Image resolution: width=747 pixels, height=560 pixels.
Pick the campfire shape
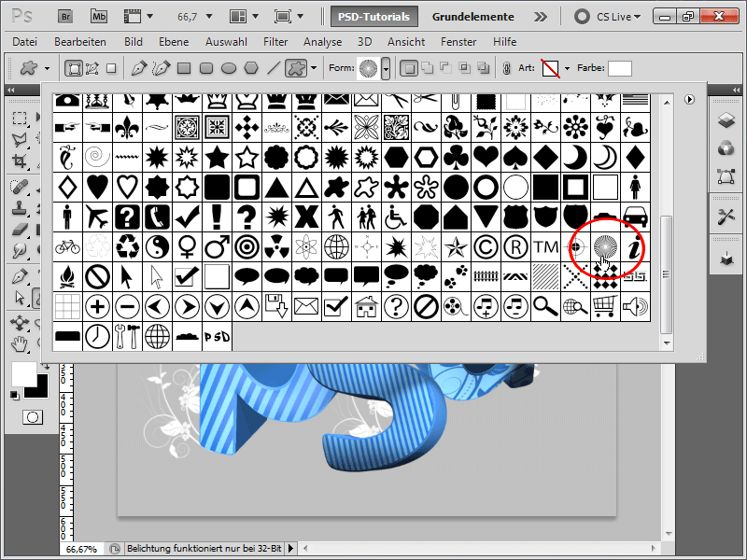tap(67, 277)
